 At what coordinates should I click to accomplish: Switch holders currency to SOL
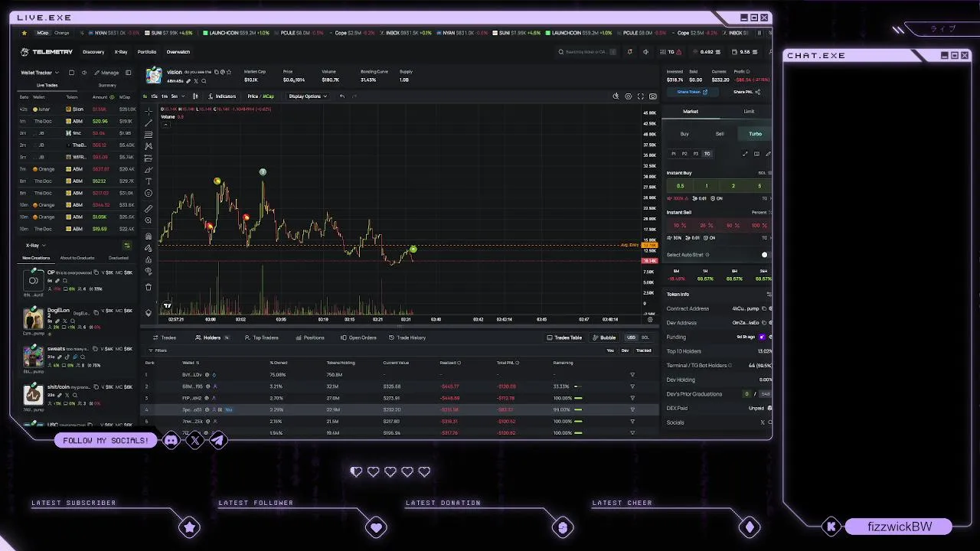point(645,337)
